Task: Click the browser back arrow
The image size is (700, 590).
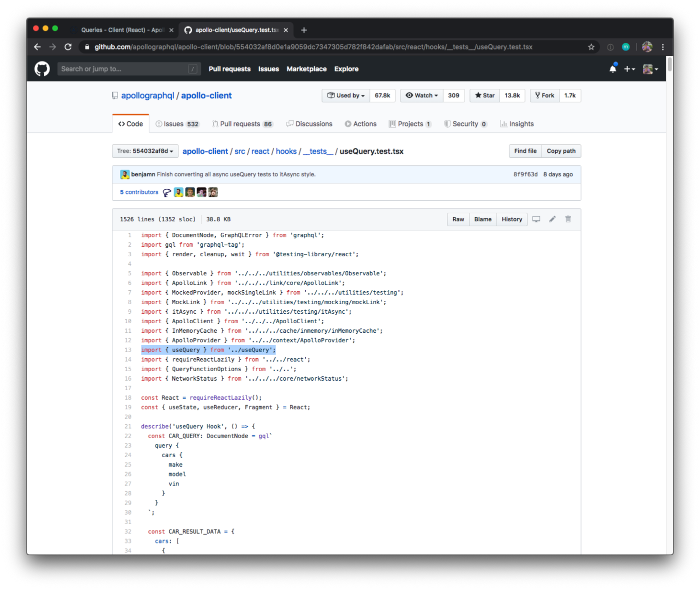Action: [37, 47]
